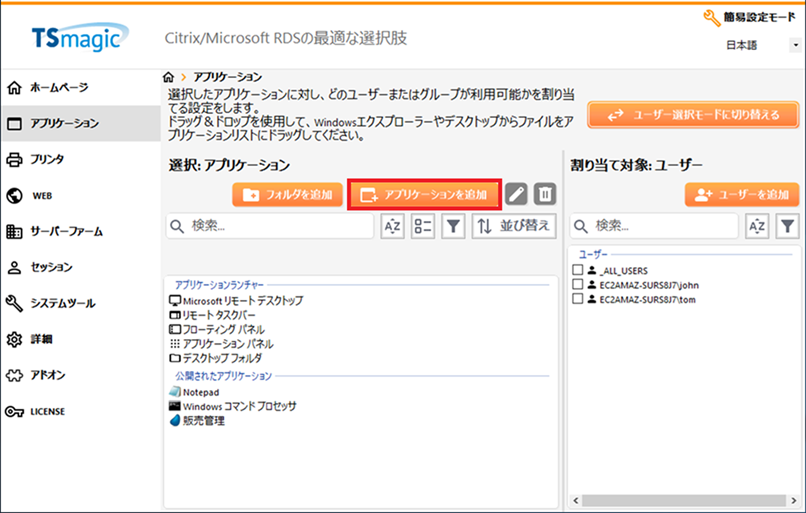The width and height of the screenshot is (806, 513).
Task: Click the A-Z sort icon in user panel
Action: (758, 227)
